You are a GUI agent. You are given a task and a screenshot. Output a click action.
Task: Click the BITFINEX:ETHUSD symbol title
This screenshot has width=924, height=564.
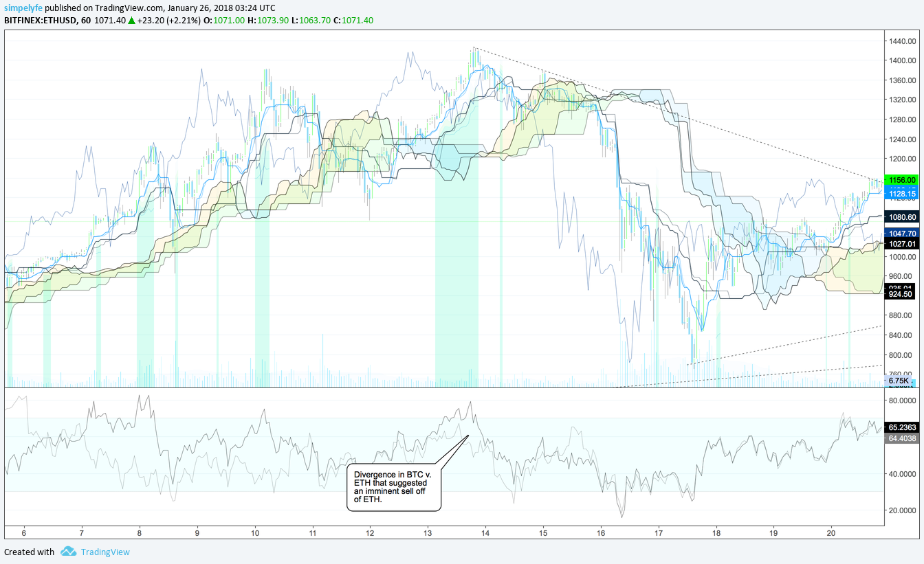point(43,21)
